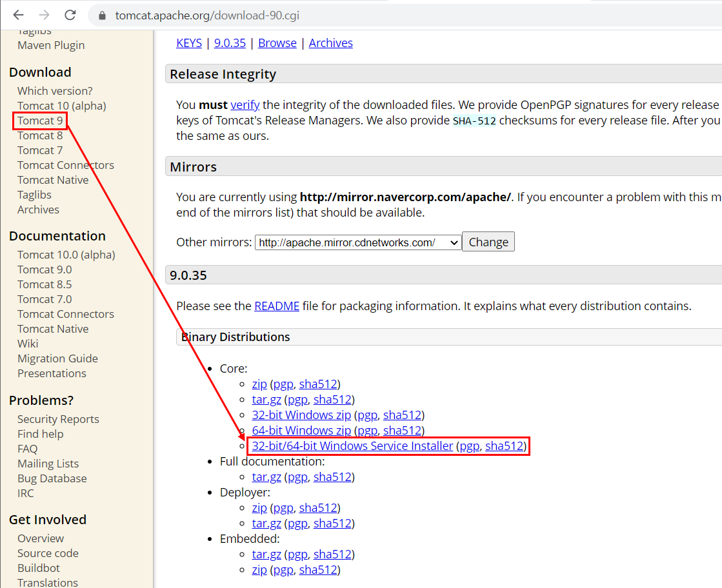Download Full documentation tar.gz
The width and height of the screenshot is (722, 588).
pyautogui.click(x=266, y=477)
